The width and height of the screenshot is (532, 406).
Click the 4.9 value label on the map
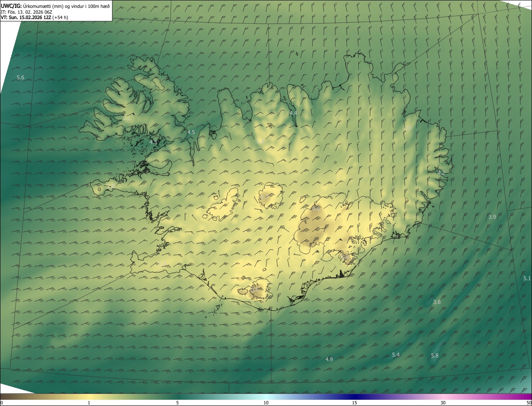(x=329, y=359)
